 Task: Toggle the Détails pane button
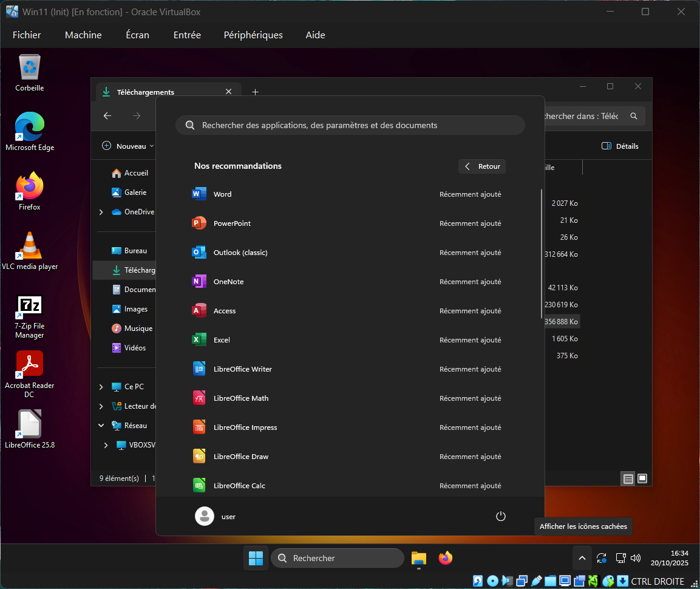click(620, 146)
